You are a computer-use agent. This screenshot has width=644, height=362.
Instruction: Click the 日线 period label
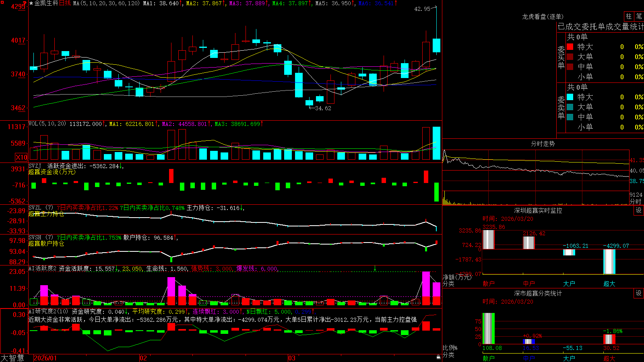click(65, 3)
